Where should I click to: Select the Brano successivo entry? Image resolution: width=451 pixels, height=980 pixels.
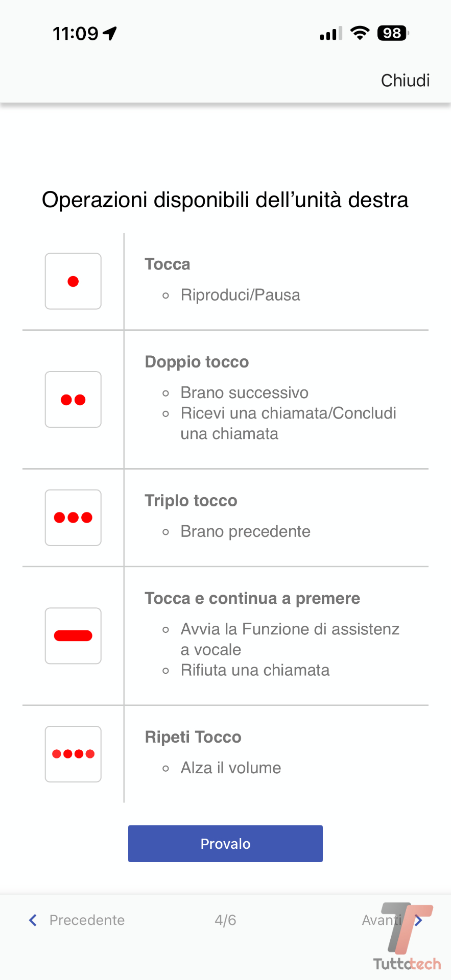point(244,393)
